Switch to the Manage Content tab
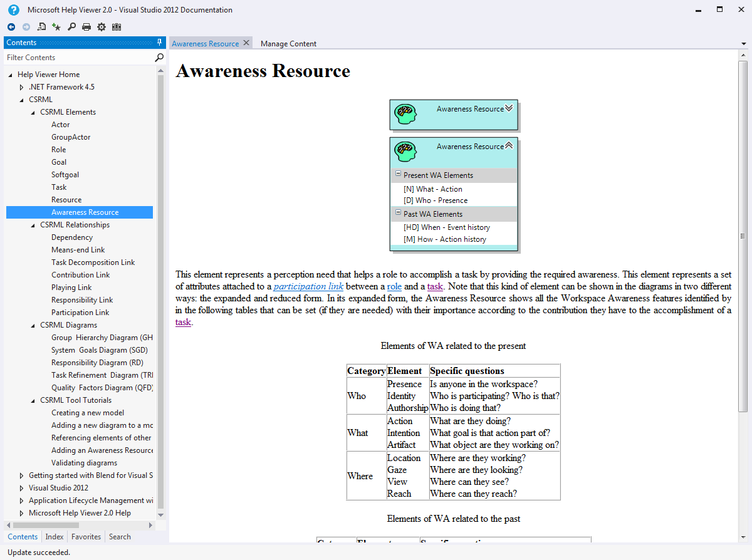The height and width of the screenshot is (560, 752). click(x=288, y=44)
